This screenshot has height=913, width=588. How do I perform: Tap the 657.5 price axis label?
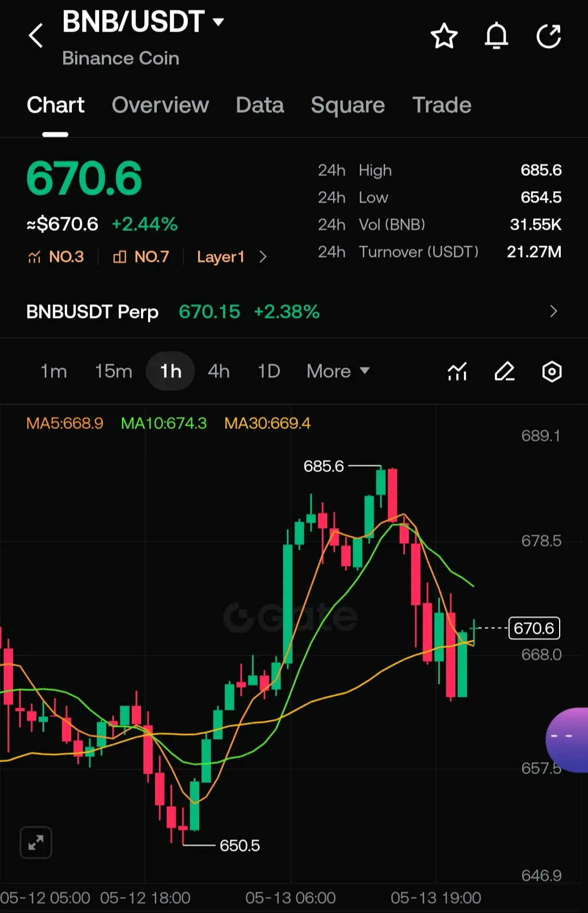pos(541,768)
